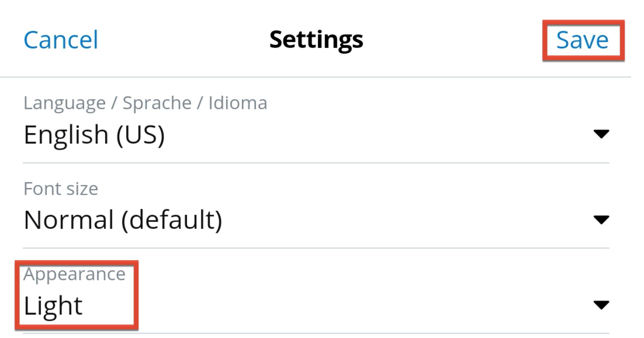The width and height of the screenshot is (644, 338).
Task: Click the Save link in blue text
Action: (583, 39)
